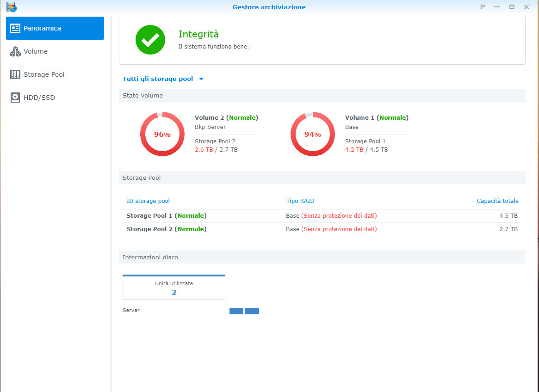Open the Volume section in the sidebar
Viewport: 539px width, 392px height.
(x=36, y=51)
